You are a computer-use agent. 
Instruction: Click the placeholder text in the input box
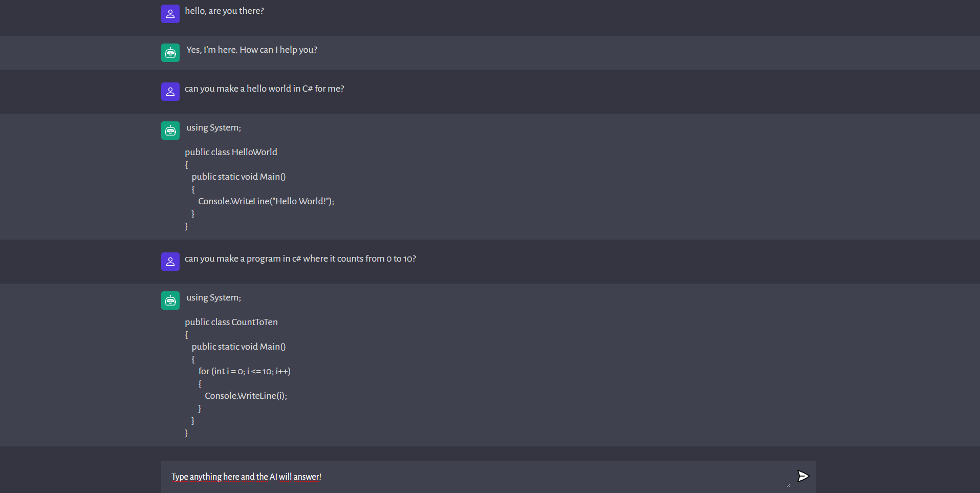point(246,477)
